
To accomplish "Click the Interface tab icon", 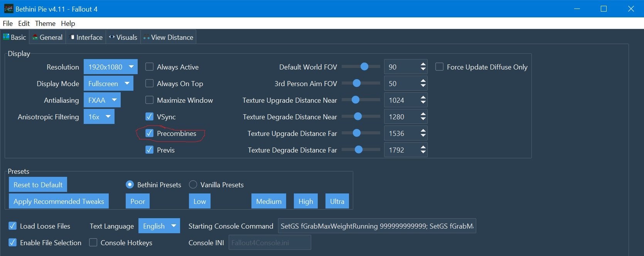I will pyautogui.click(x=72, y=37).
